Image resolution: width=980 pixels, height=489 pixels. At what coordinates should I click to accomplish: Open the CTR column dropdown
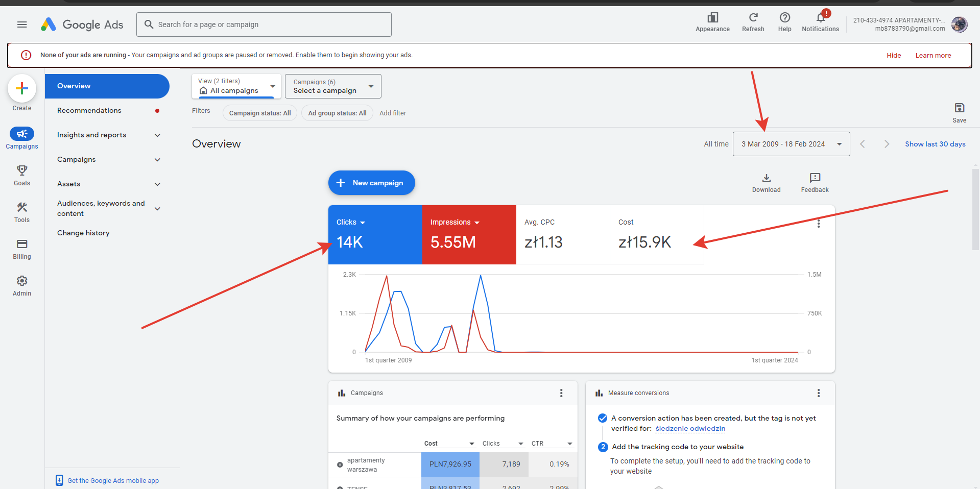point(552,444)
